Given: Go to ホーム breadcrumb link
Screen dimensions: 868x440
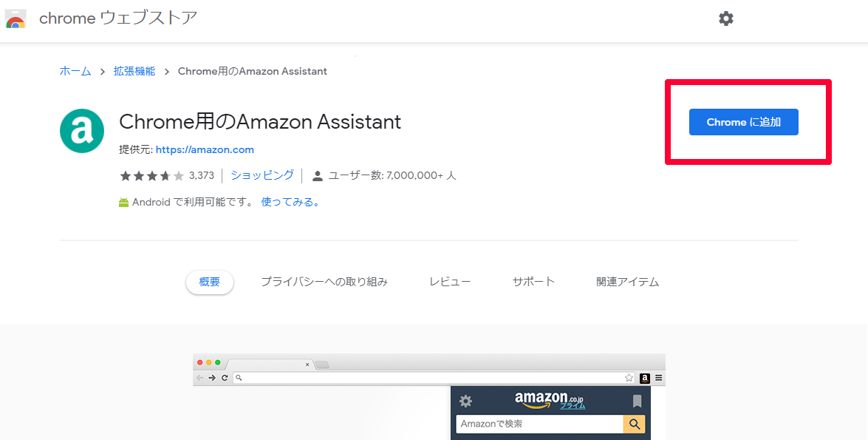Looking at the screenshot, I should tap(75, 71).
